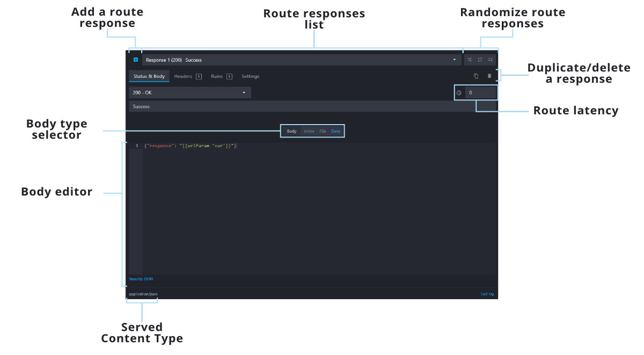Screen dimensions: 644x355
Task: Duplicate the current response
Action: click(476, 76)
